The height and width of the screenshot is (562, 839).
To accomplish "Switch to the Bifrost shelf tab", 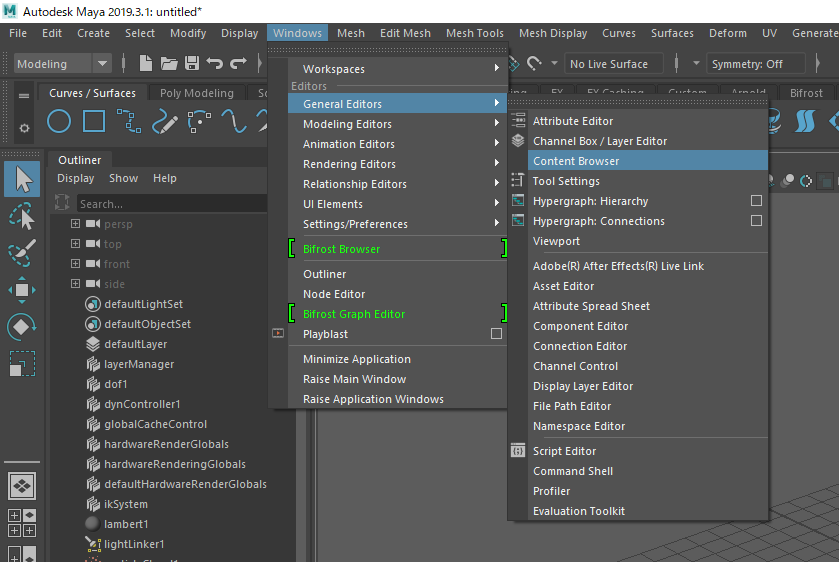I will pos(806,93).
